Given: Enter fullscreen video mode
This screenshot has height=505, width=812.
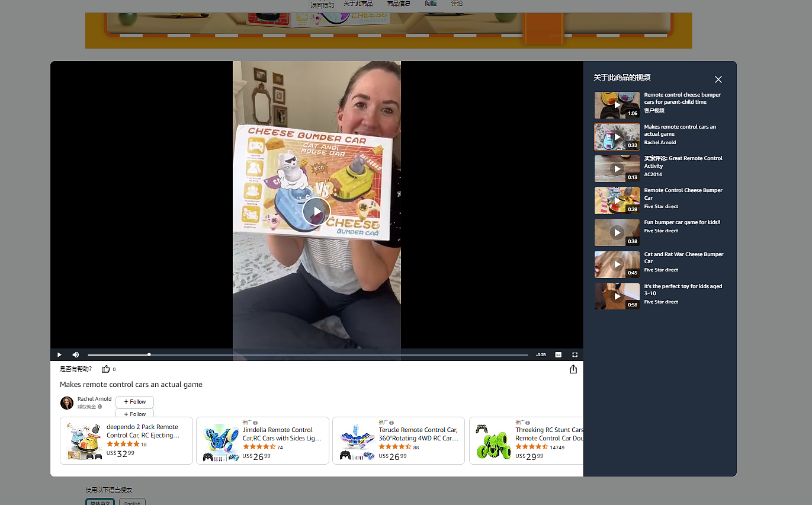Looking at the screenshot, I should 575,354.
